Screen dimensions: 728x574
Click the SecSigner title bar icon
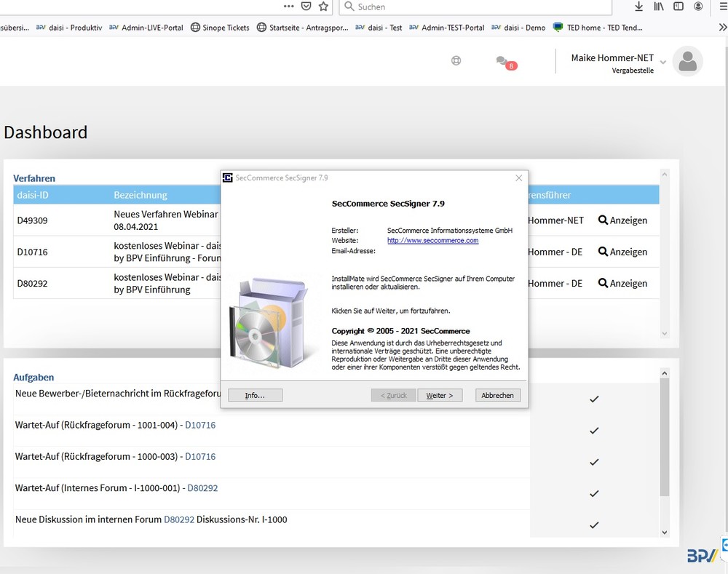pyautogui.click(x=227, y=178)
